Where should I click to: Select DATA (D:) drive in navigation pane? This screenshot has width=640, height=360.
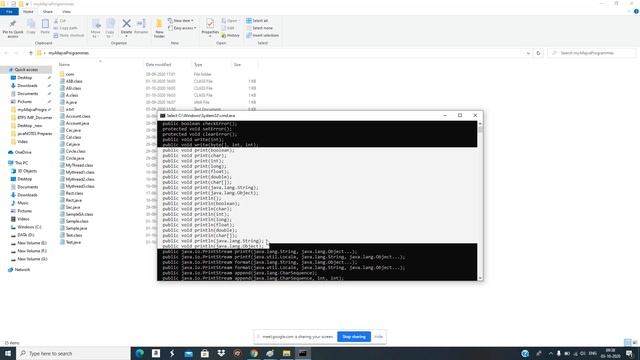click(x=26, y=235)
